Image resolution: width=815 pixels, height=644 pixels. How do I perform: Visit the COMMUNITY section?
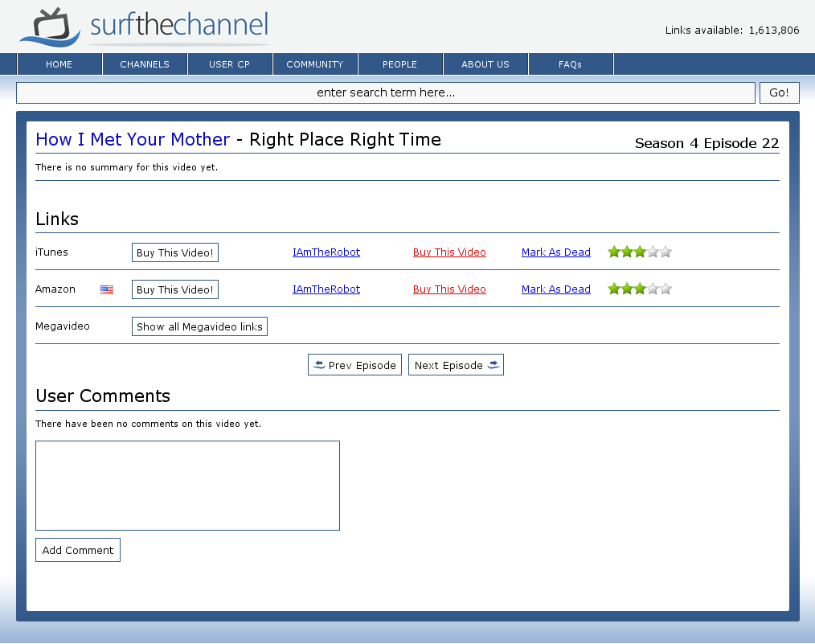tap(315, 64)
